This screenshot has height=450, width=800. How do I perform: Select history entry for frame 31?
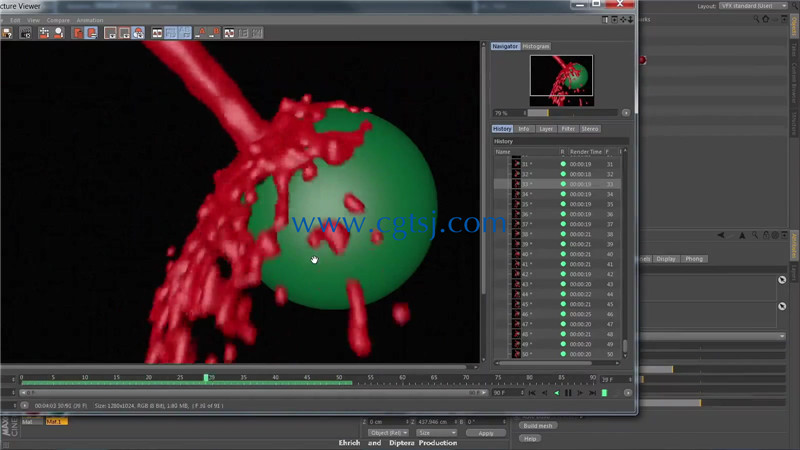coord(557,164)
